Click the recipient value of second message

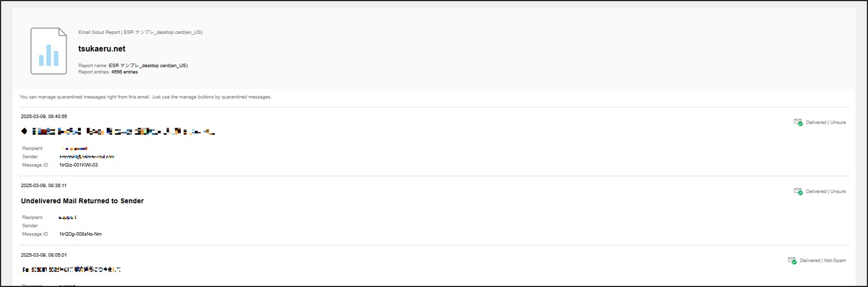click(x=68, y=217)
